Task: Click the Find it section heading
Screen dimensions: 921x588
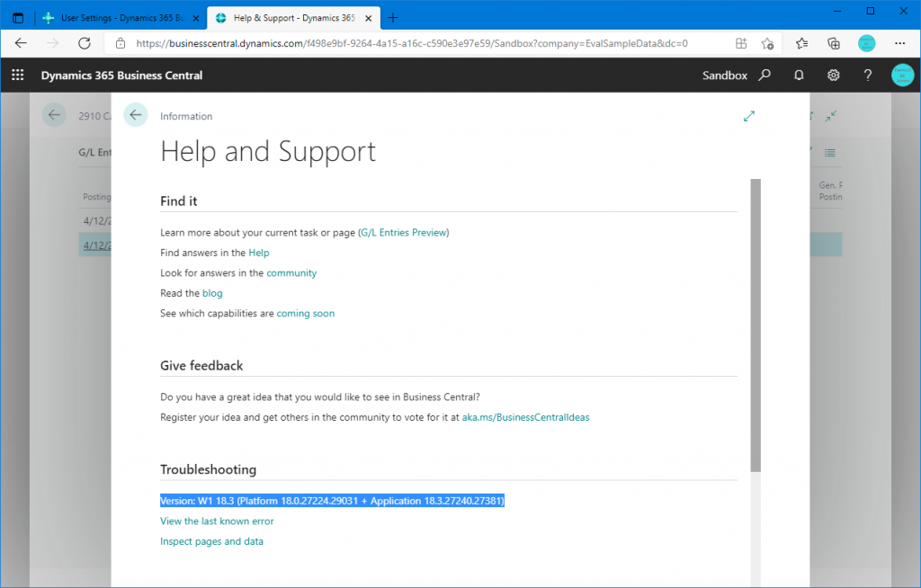Action: 179,200
